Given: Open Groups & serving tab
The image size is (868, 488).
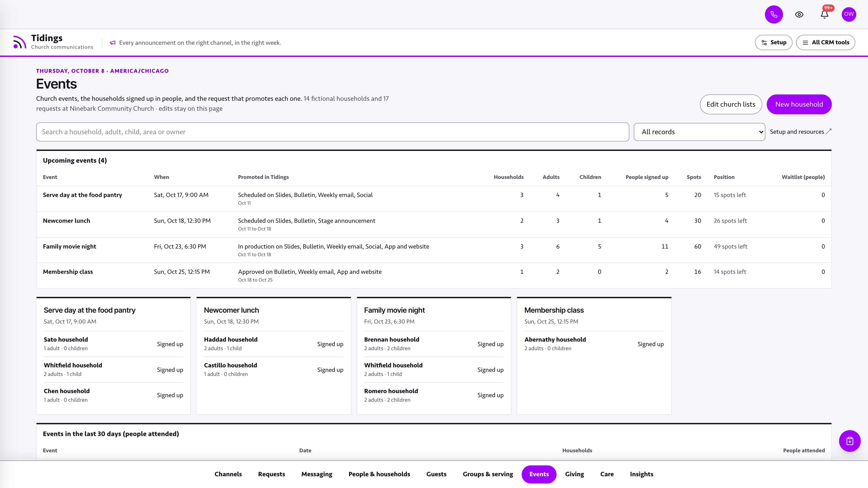Looking at the screenshot, I should tap(488, 474).
